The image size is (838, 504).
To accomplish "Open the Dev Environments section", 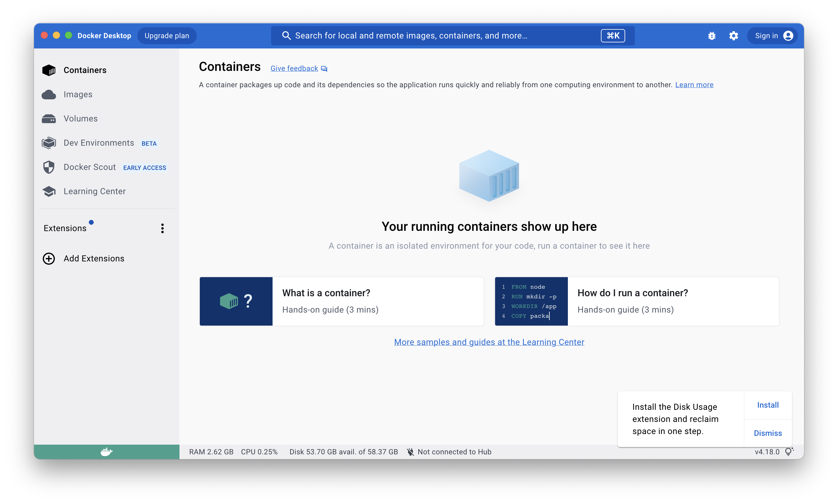I will click(99, 143).
